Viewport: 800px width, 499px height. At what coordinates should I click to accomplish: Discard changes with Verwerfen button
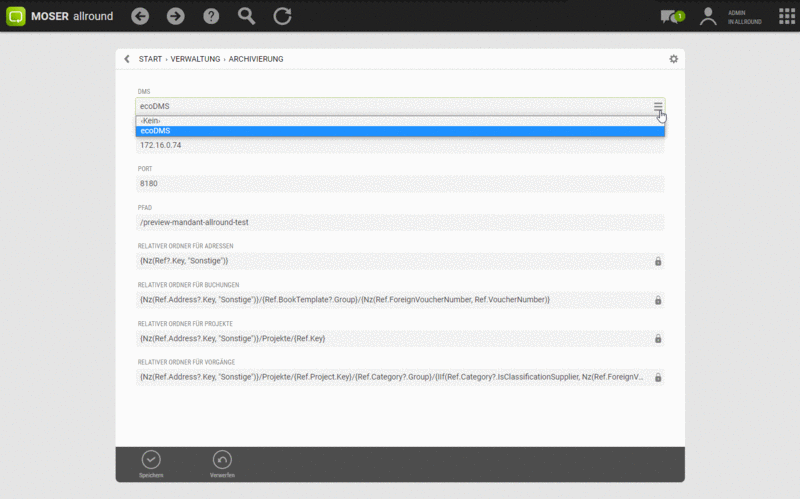click(222, 464)
